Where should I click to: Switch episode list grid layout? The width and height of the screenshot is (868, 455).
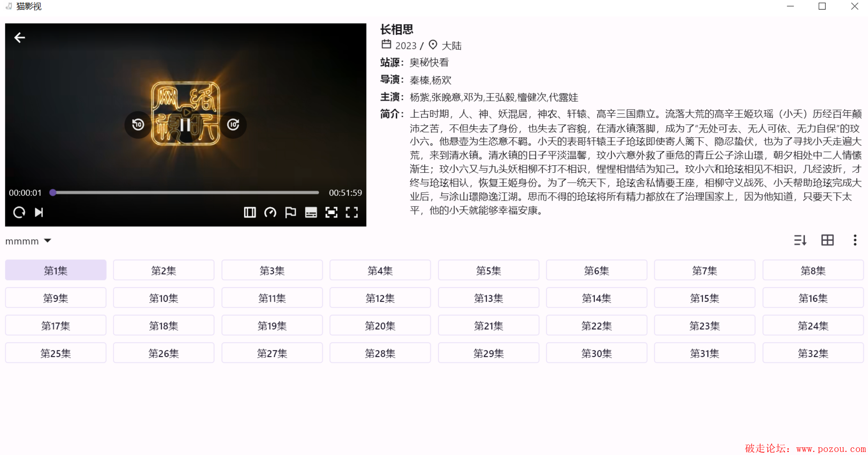[827, 240]
